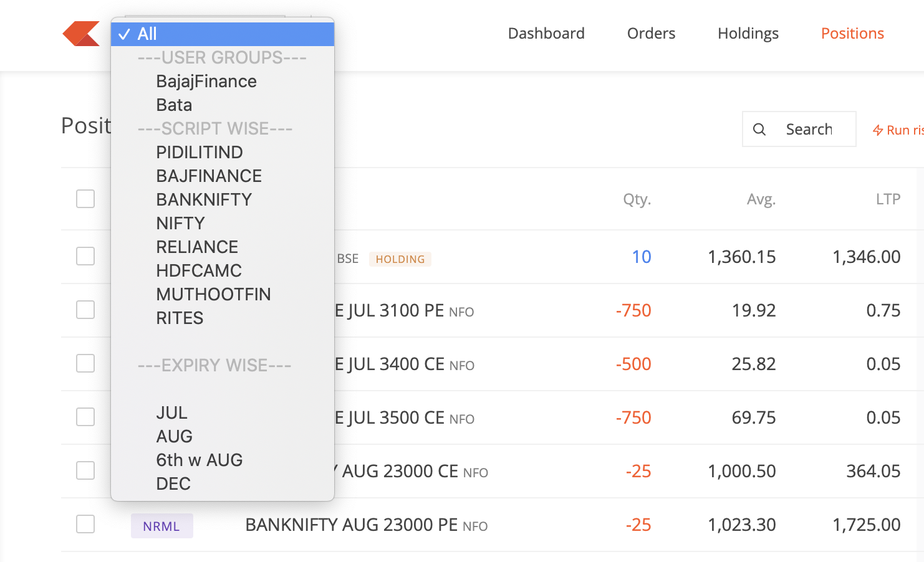924x562 pixels.
Task: Click the quantity value 10
Action: (x=642, y=257)
